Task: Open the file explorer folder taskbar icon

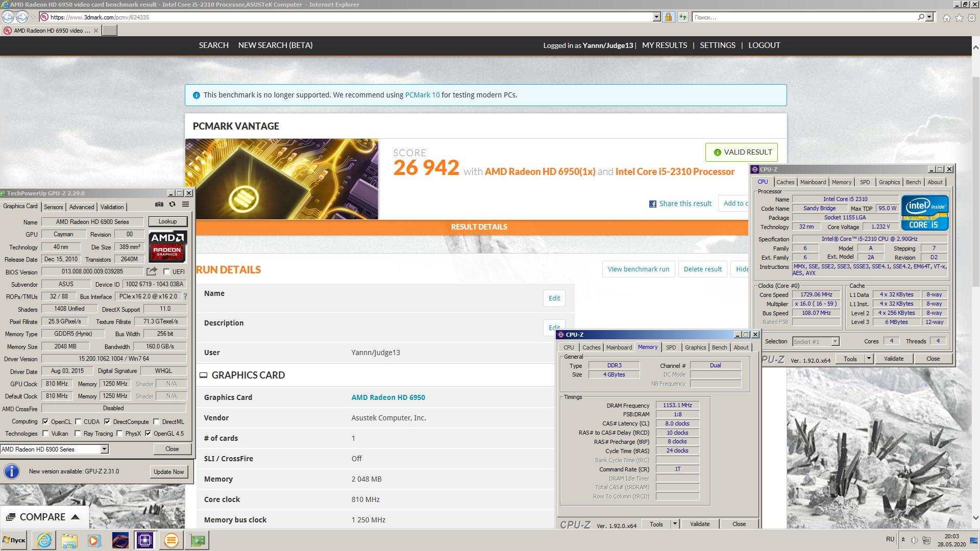Action: [69, 540]
